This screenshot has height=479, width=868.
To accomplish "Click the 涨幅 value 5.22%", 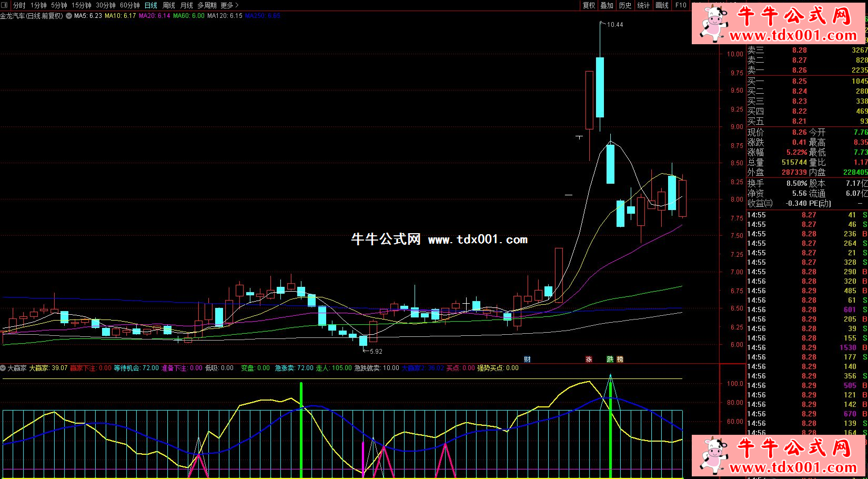I will [797, 152].
